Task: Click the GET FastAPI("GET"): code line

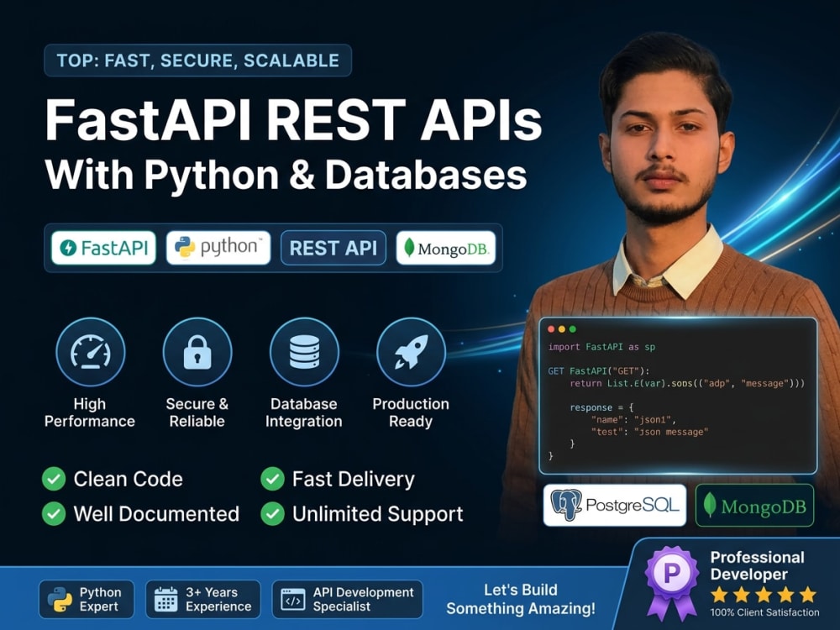Action: 599,370
